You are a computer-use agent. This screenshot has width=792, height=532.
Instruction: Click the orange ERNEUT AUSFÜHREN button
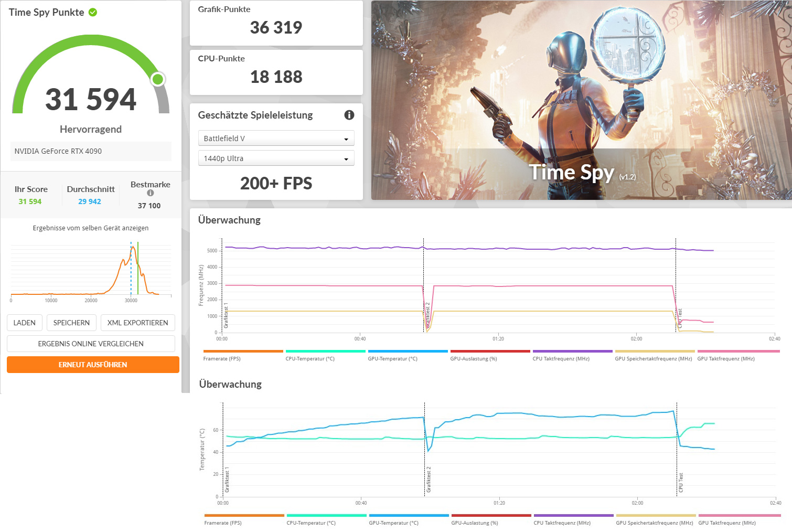pos(93,365)
